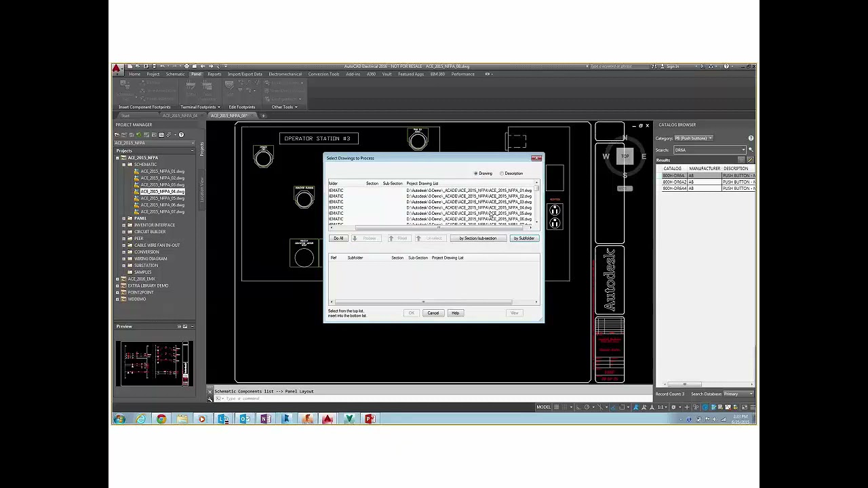Select ACE_2015_NFPA_06.dwg in project tree
This screenshot has width=868, height=488.
click(x=162, y=205)
